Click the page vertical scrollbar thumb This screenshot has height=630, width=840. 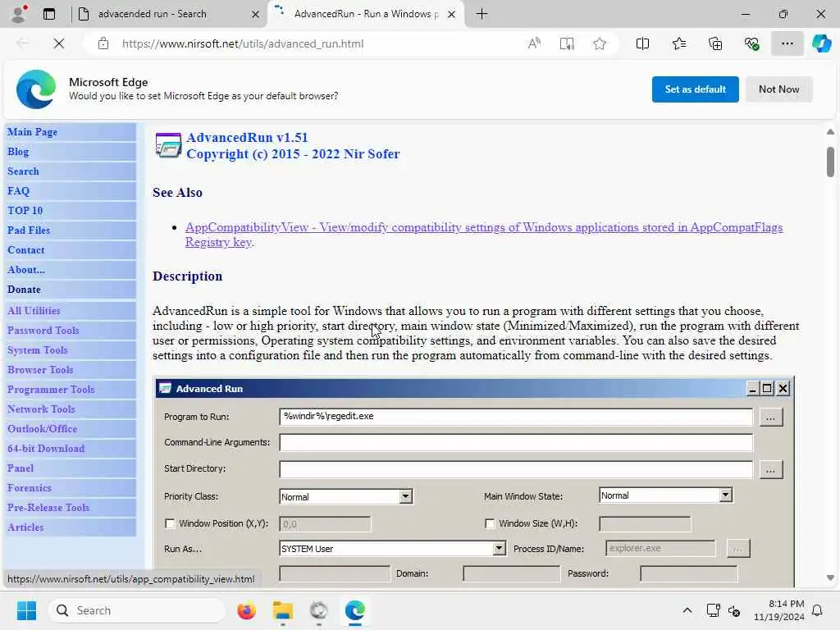830,162
